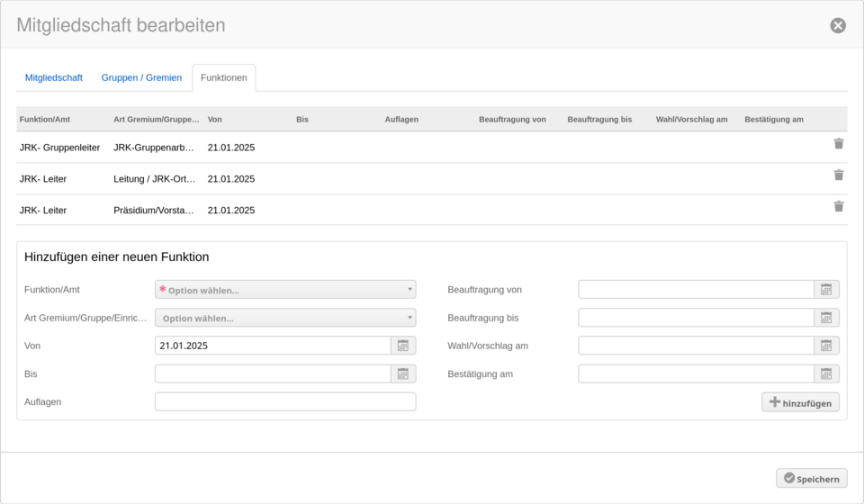Delete the Leitung / JRK-Ort row
This screenshot has width=864, height=504.
(x=838, y=175)
